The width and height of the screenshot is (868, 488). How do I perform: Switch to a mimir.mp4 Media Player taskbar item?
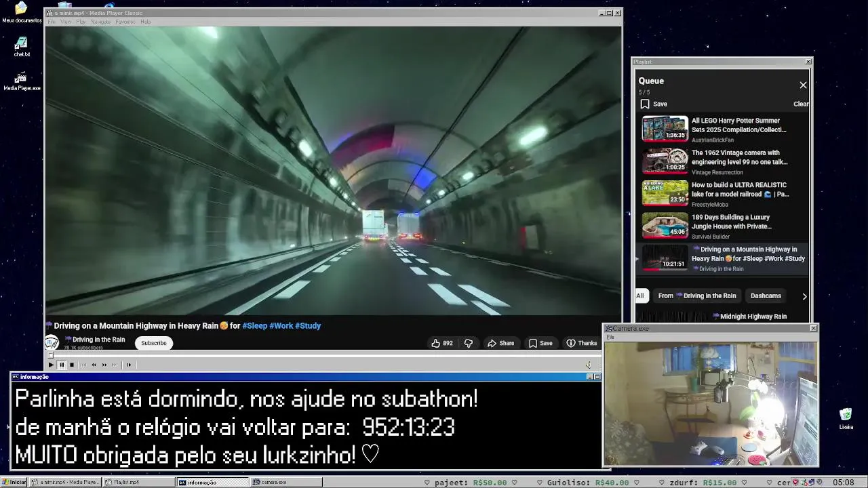click(64, 482)
